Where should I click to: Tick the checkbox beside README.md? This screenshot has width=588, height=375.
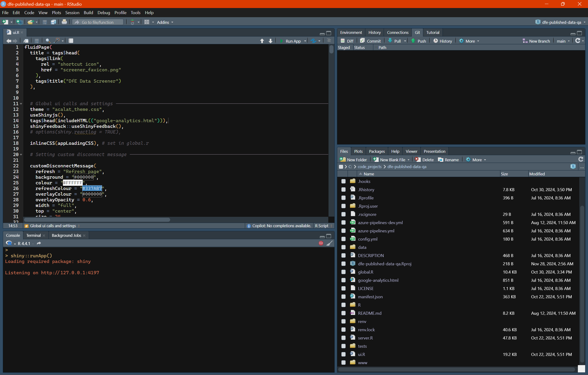coord(343,313)
